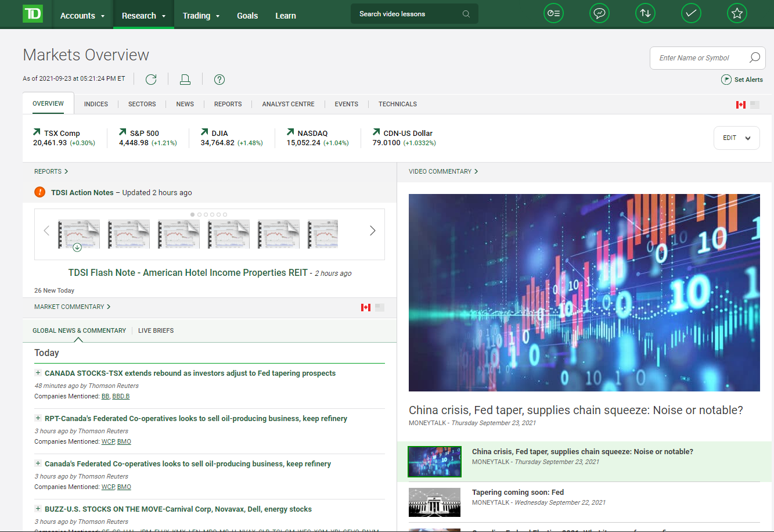
Task: Click the magnifier in symbol search box
Action: click(x=754, y=57)
